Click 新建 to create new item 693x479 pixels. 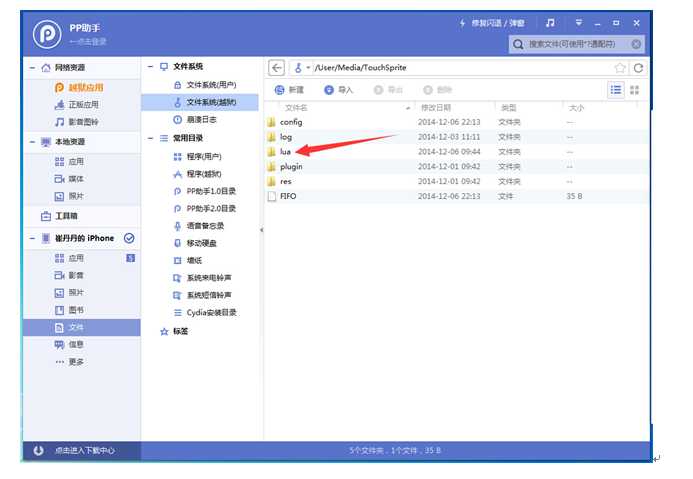[x=289, y=90]
